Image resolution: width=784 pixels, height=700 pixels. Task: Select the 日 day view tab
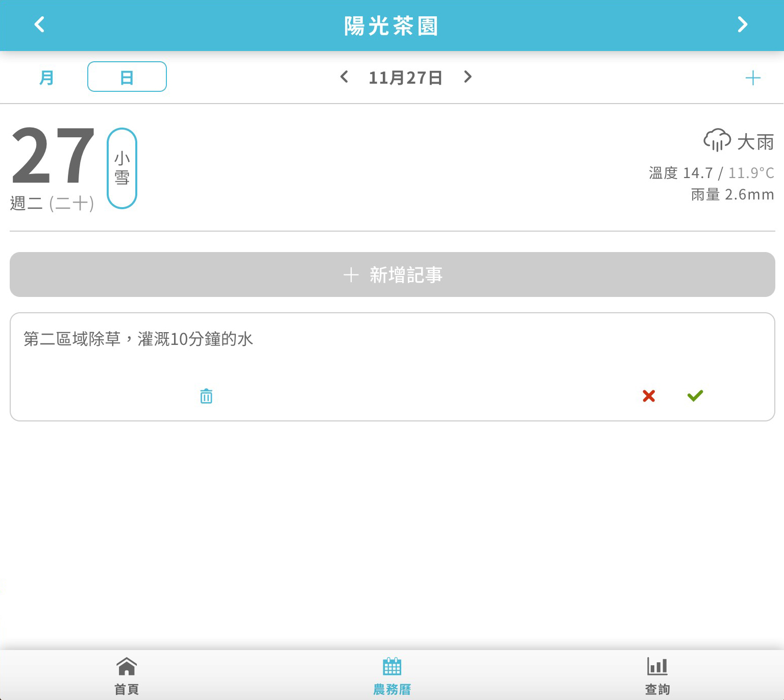pyautogui.click(x=127, y=77)
